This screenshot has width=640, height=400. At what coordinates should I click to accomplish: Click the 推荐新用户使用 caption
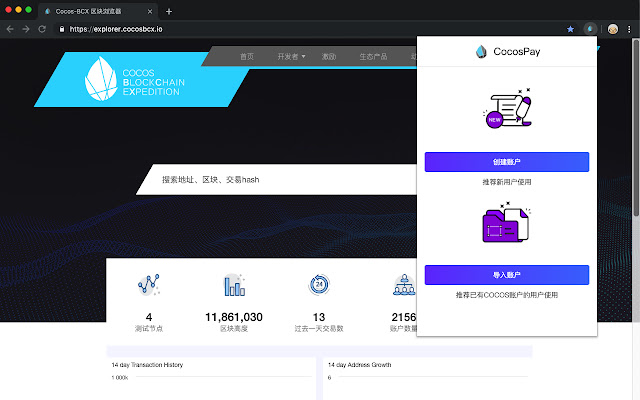(507, 182)
